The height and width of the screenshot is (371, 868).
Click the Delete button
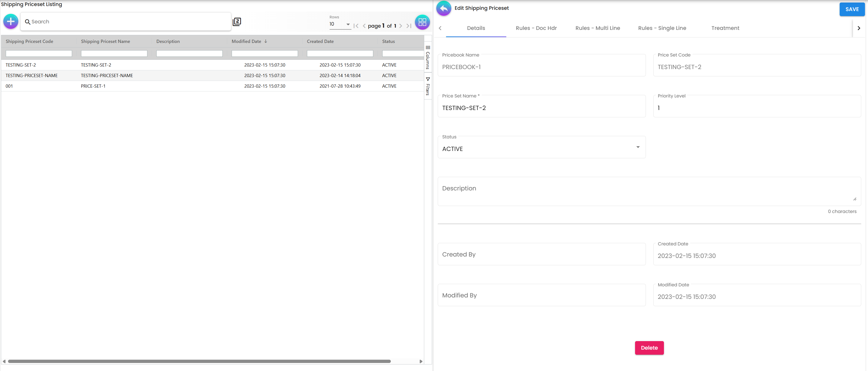click(x=649, y=348)
